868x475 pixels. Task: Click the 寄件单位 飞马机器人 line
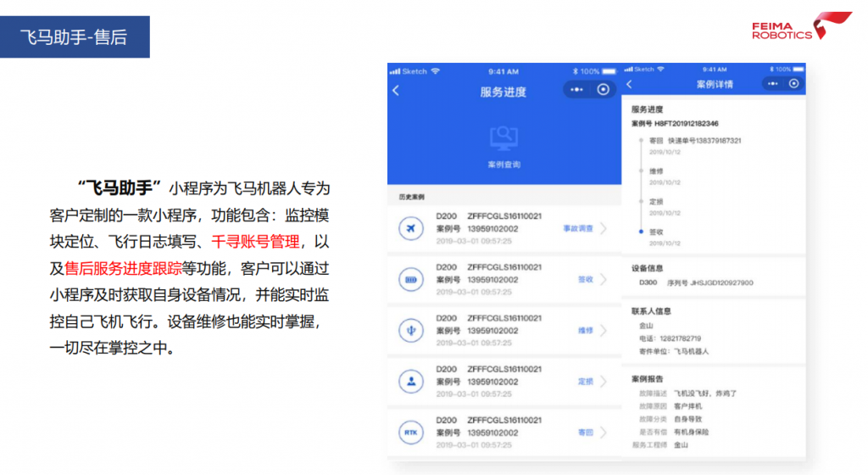click(674, 351)
